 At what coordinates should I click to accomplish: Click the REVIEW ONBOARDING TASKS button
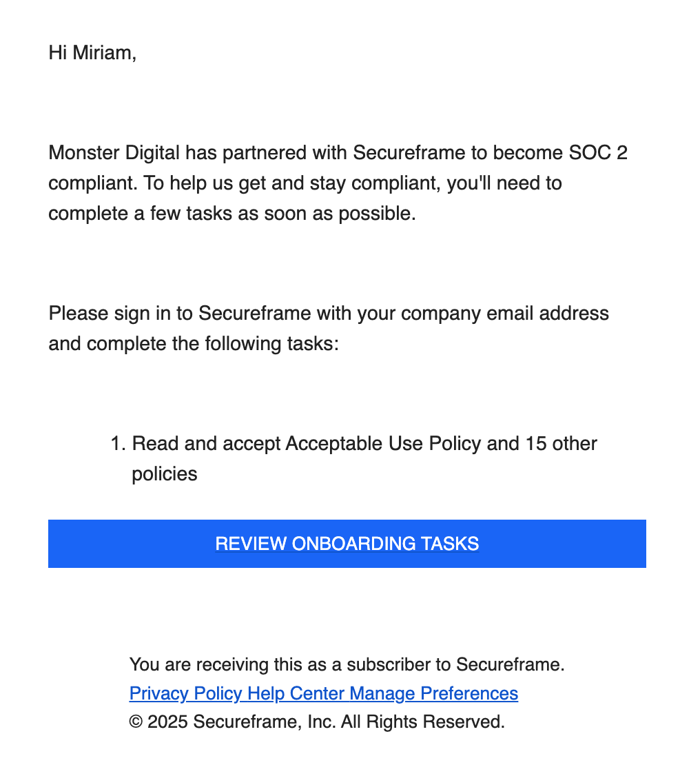tap(347, 544)
